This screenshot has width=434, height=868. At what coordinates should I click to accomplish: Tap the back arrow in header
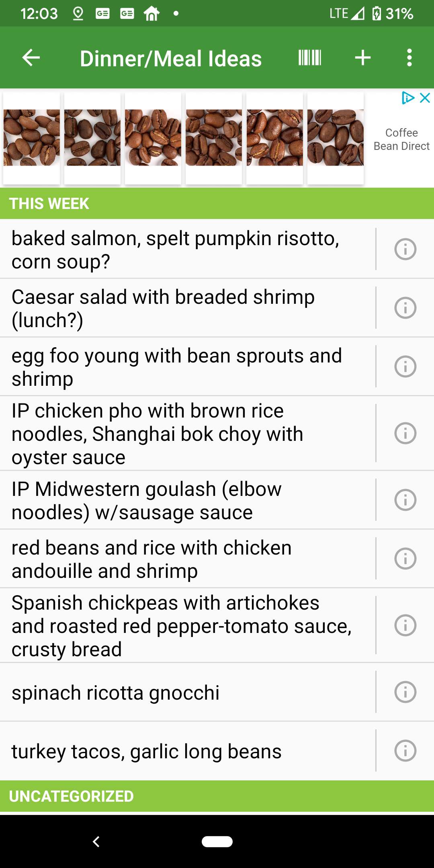pos(31,58)
